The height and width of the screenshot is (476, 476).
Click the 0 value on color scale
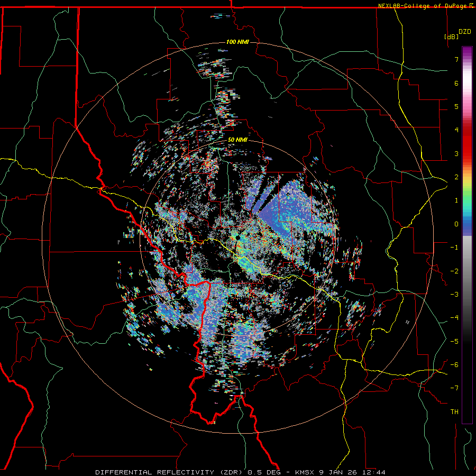tap(456, 224)
